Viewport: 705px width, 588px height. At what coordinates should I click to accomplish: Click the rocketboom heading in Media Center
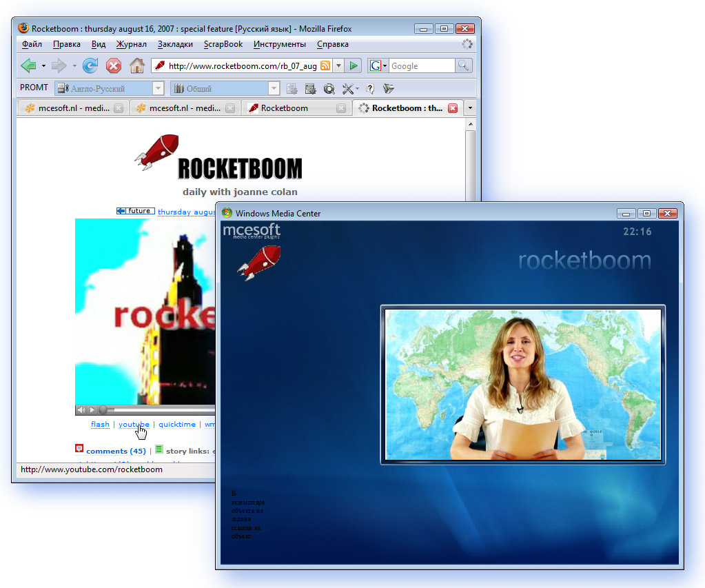click(584, 261)
